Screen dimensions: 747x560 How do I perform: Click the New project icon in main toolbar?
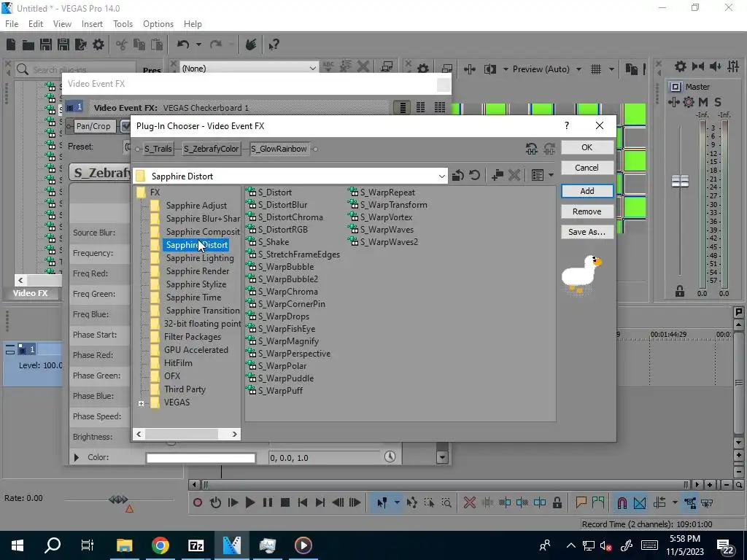pos(11,44)
